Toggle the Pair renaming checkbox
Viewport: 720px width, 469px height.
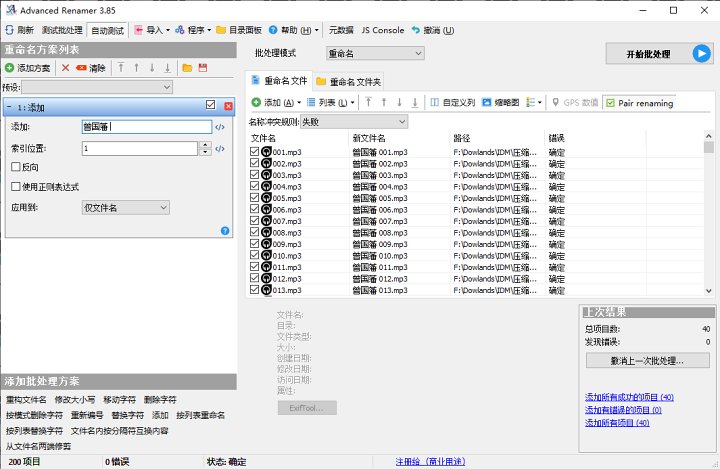point(610,102)
